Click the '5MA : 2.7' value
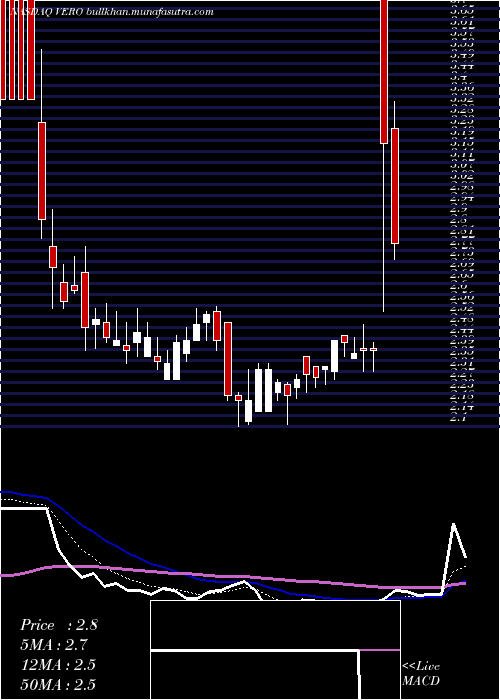This screenshot has width=500, height=700. point(53,645)
